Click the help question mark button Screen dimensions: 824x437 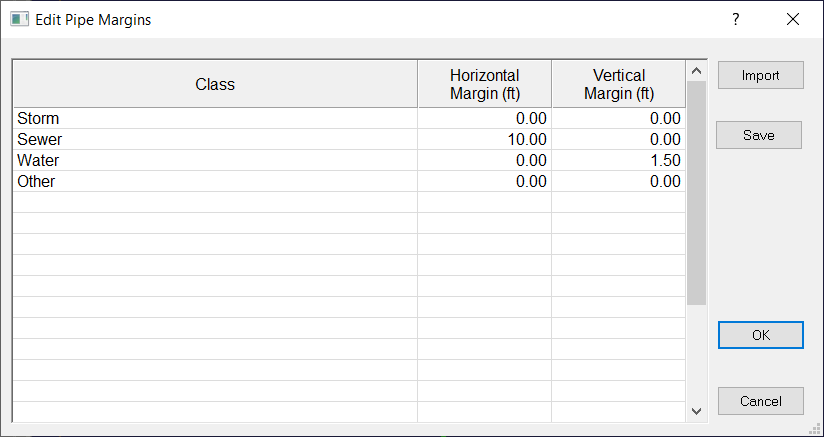click(x=735, y=19)
